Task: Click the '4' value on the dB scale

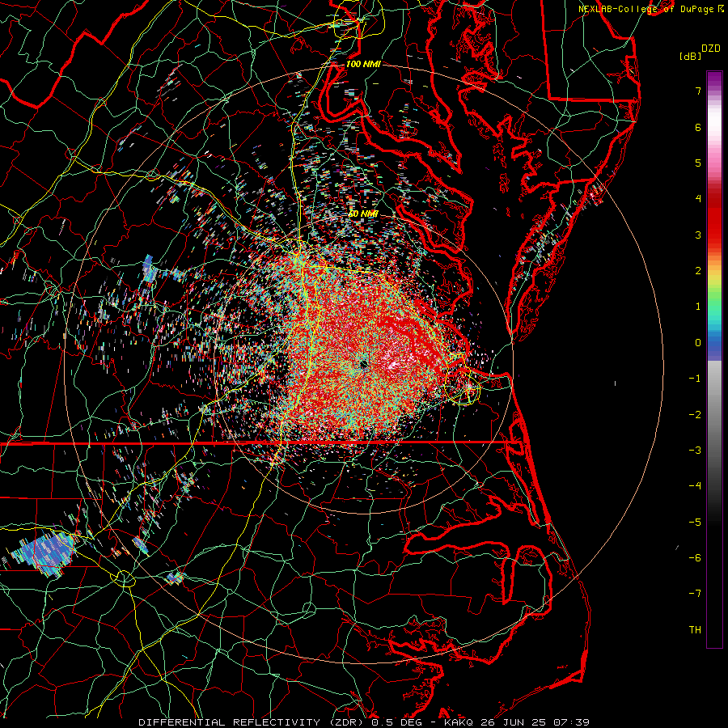Action: [698, 199]
